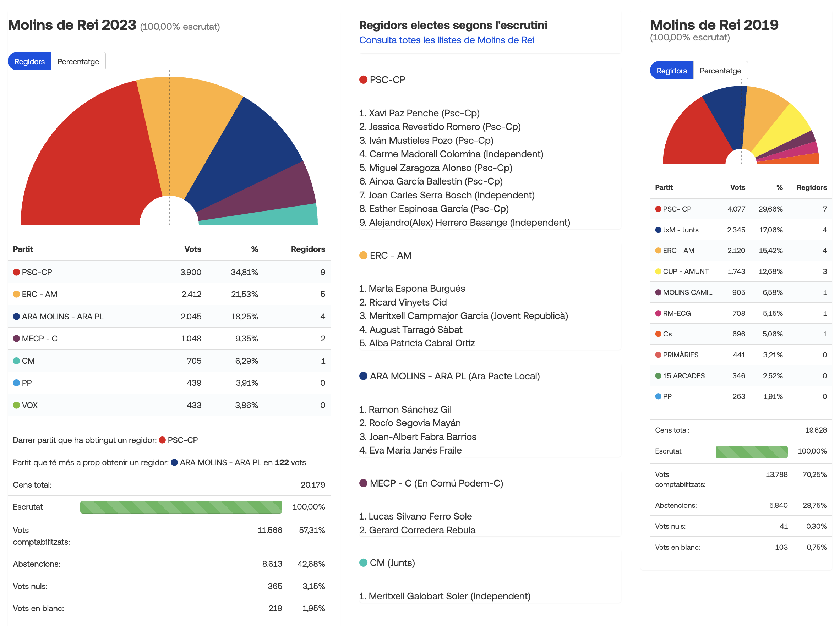840x626 pixels.
Task: Select the 'Ramon Sánchez Gil' list entry
Action: (x=405, y=410)
